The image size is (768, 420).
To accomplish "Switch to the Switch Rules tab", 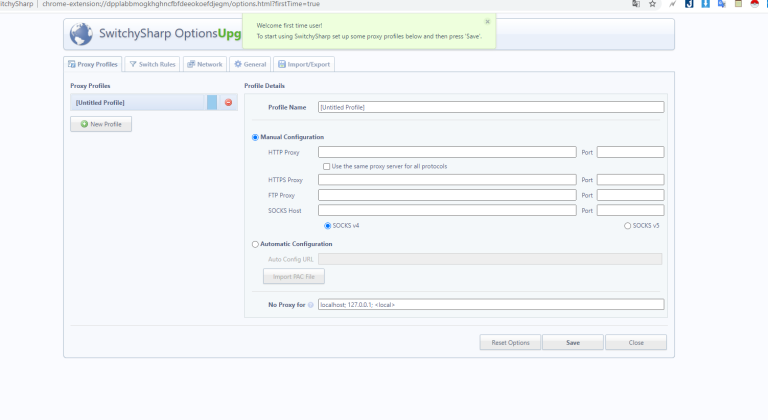I will click(x=152, y=64).
